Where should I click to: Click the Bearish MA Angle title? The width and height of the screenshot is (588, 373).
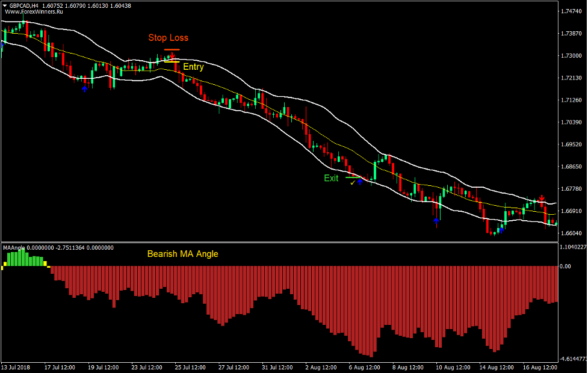coord(182,254)
